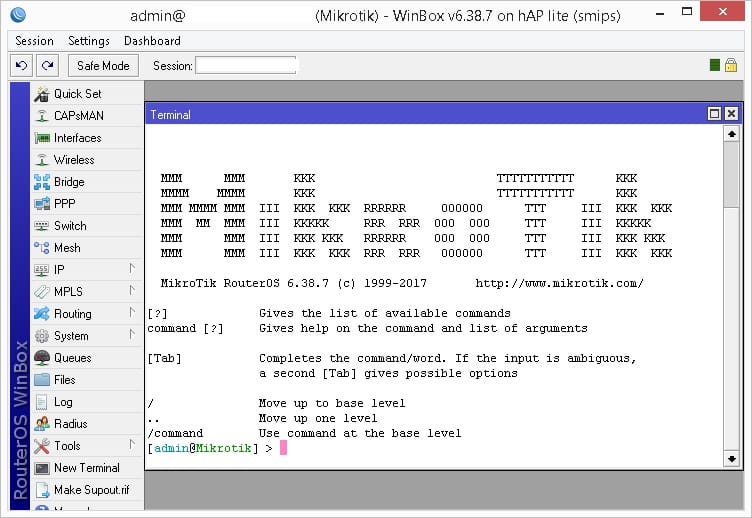Click the Bridge icon
Screen dimensions: 752x518
[x=42, y=182]
